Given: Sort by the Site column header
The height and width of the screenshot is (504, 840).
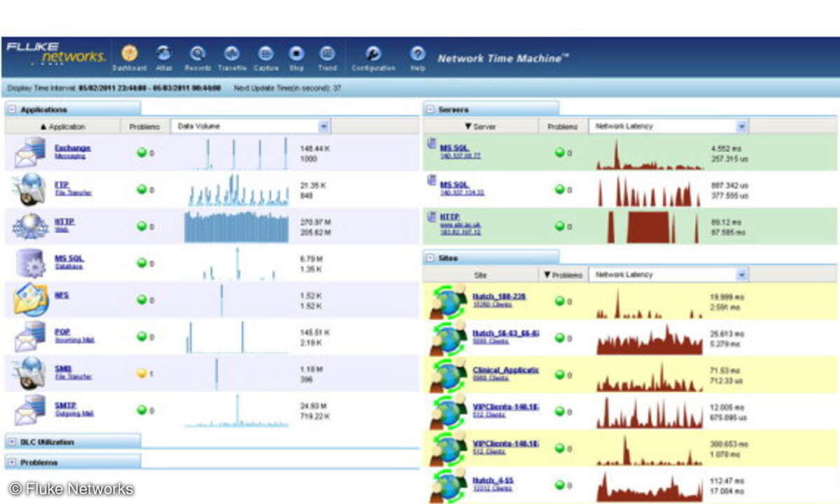Looking at the screenshot, I should [x=480, y=275].
